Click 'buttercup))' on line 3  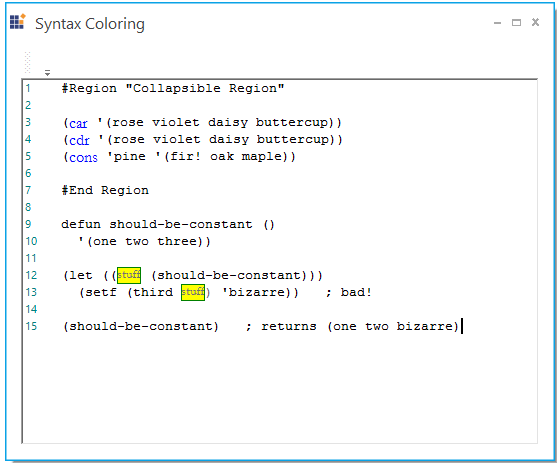point(299,123)
